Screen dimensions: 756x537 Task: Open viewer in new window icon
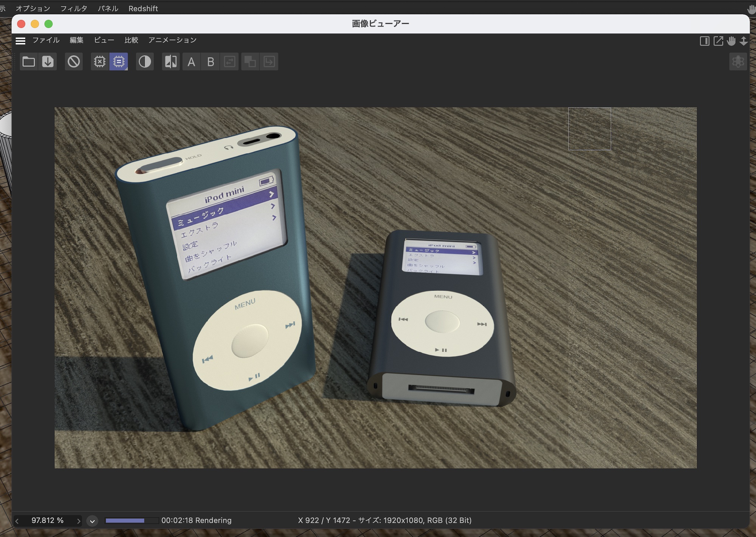[718, 41]
